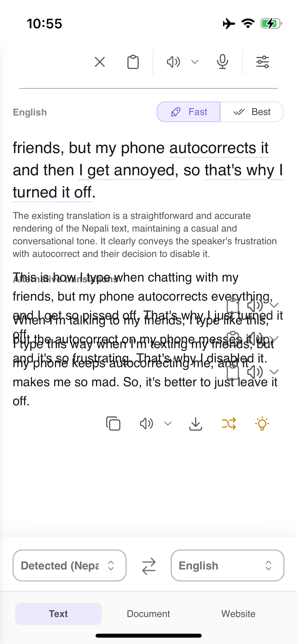
Task: Open translation settings sliders icon
Action: pos(262,62)
